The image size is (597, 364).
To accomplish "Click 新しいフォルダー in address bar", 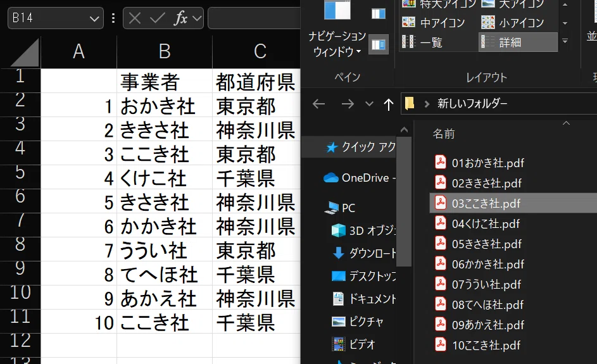I will pyautogui.click(x=472, y=103).
